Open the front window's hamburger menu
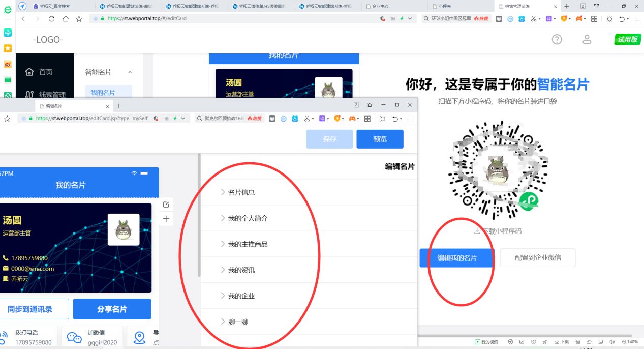Viewport: 644px width, 349px height. coord(410,119)
